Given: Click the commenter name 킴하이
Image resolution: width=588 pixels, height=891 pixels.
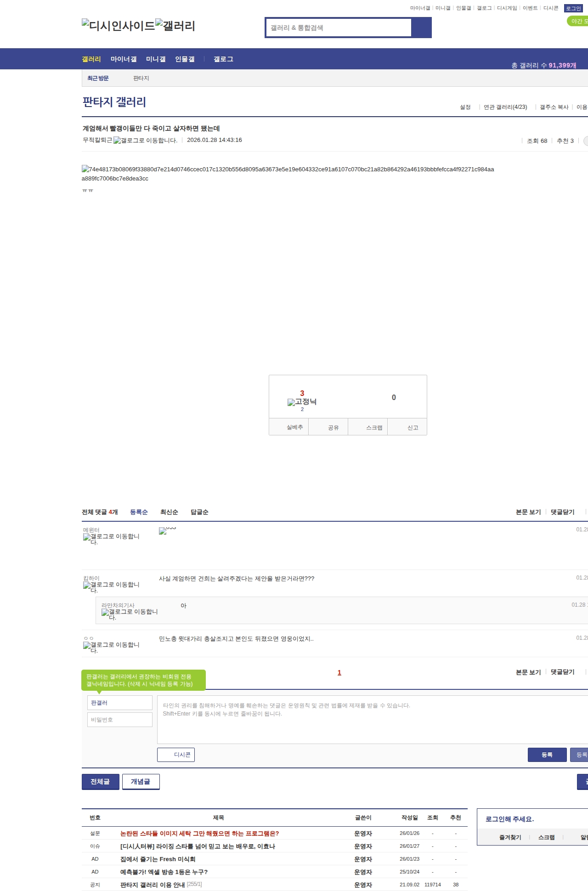Looking at the screenshot, I should click(91, 578).
